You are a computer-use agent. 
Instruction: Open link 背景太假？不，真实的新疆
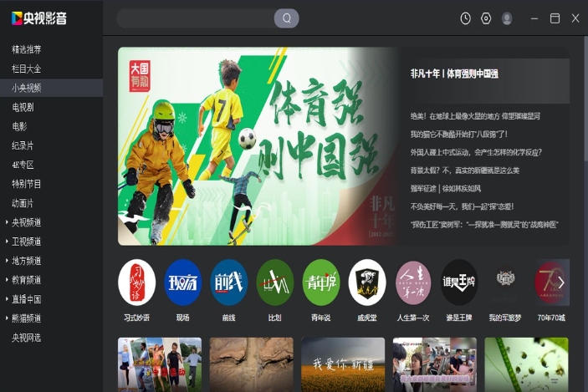(x=464, y=171)
